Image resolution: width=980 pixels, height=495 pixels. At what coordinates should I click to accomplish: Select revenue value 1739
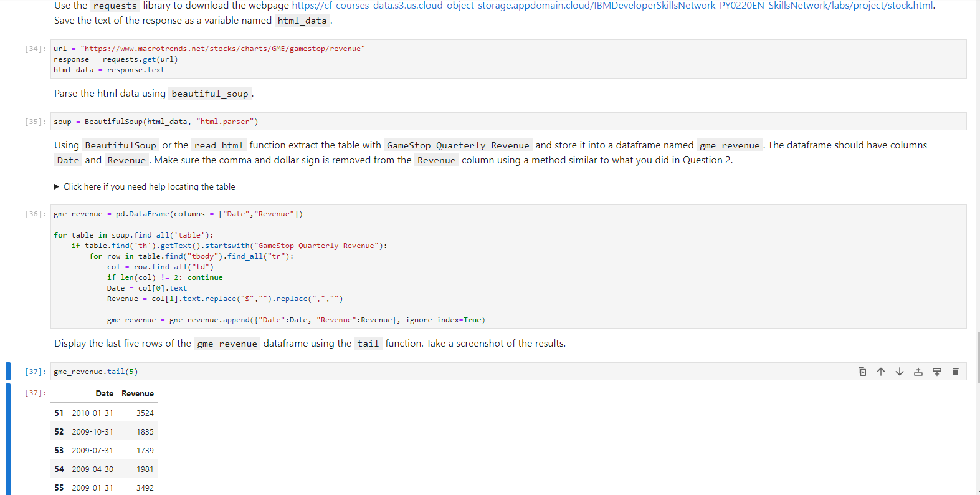point(145,450)
